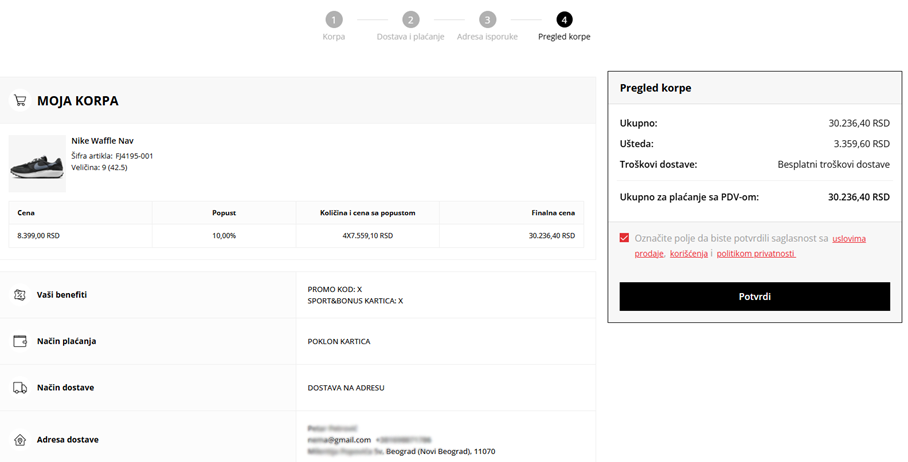This screenshot has height=462, width=908.
Task: Click the benefits icon next to Vaši benefiti
Action: [19, 295]
